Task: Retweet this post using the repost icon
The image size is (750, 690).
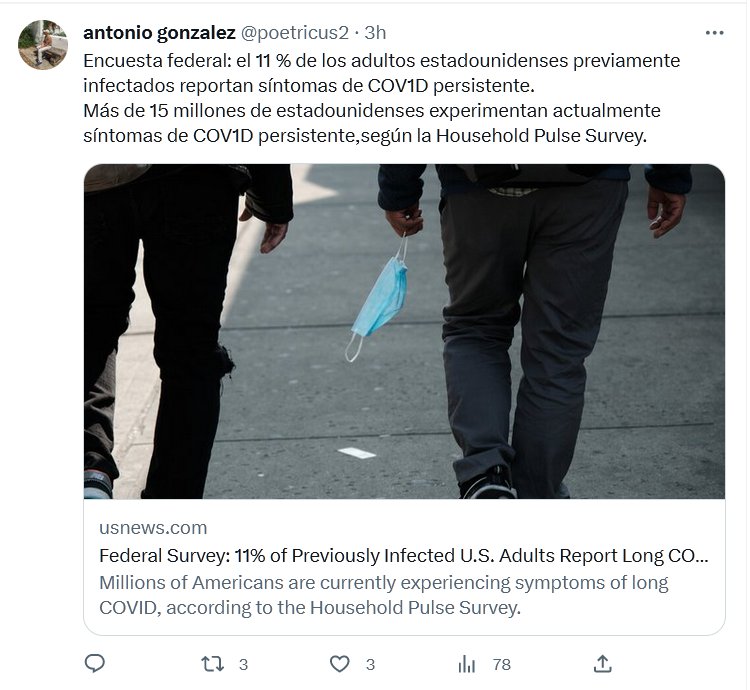Action: 213,663
